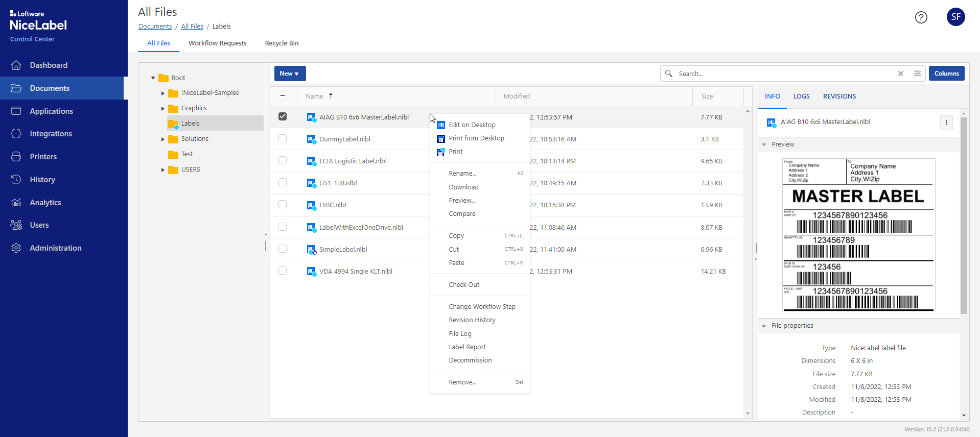The image size is (980, 437).
Task: Click the Columns button
Action: [x=946, y=74]
